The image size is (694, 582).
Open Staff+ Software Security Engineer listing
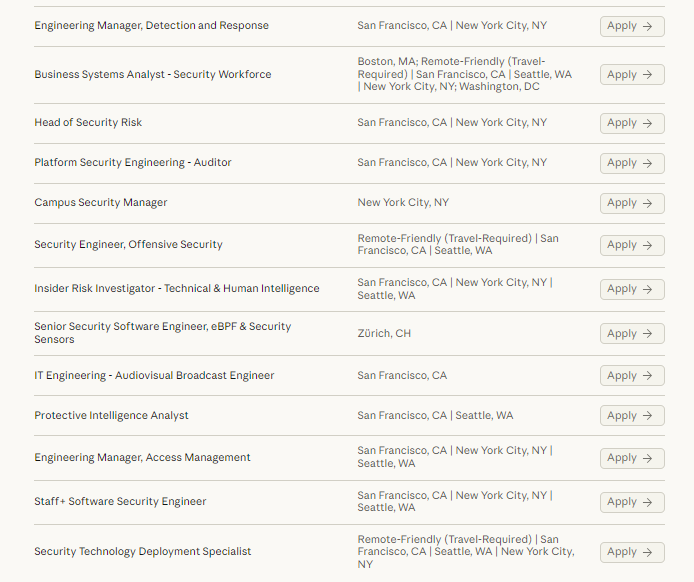[120, 502]
